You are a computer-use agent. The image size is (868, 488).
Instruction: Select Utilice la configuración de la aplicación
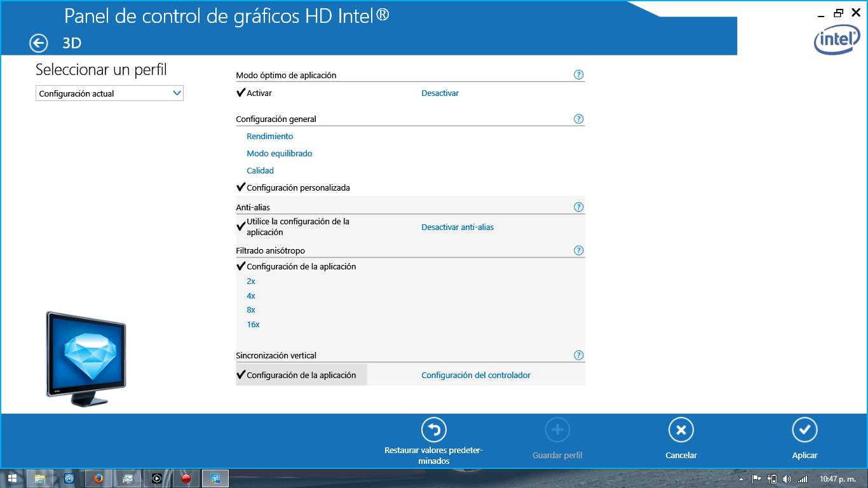[298, 227]
